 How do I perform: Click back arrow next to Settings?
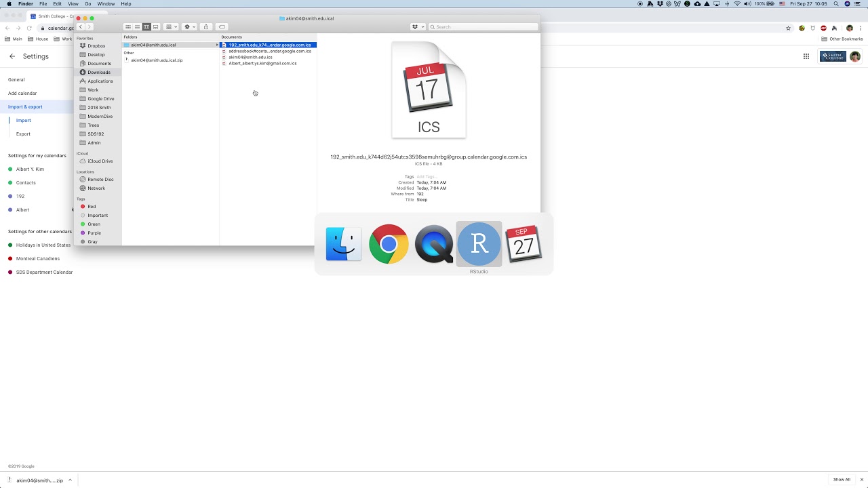tap(12, 56)
